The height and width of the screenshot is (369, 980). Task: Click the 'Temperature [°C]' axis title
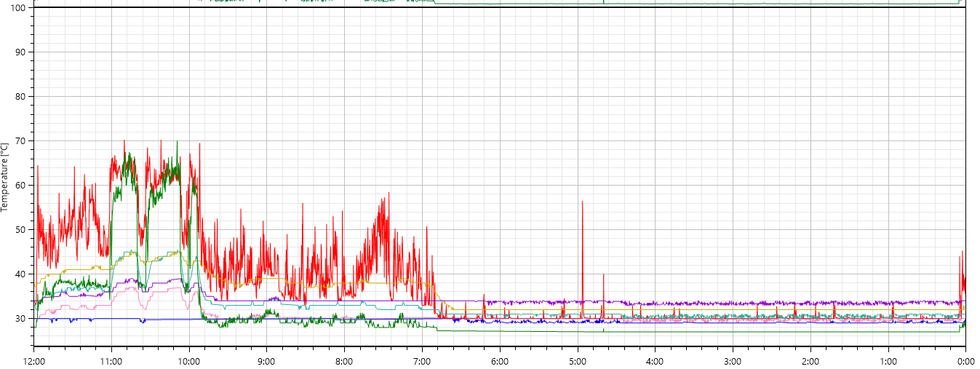[x=4, y=177]
